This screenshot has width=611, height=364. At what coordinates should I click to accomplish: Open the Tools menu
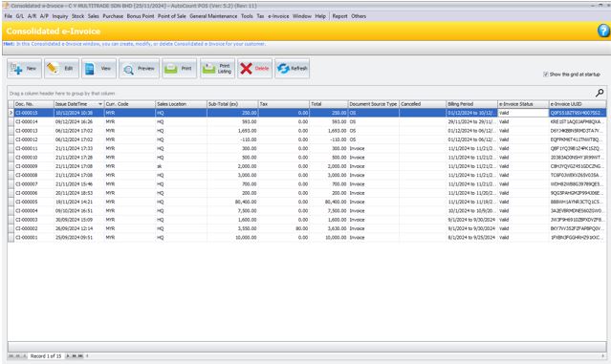[247, 16]
